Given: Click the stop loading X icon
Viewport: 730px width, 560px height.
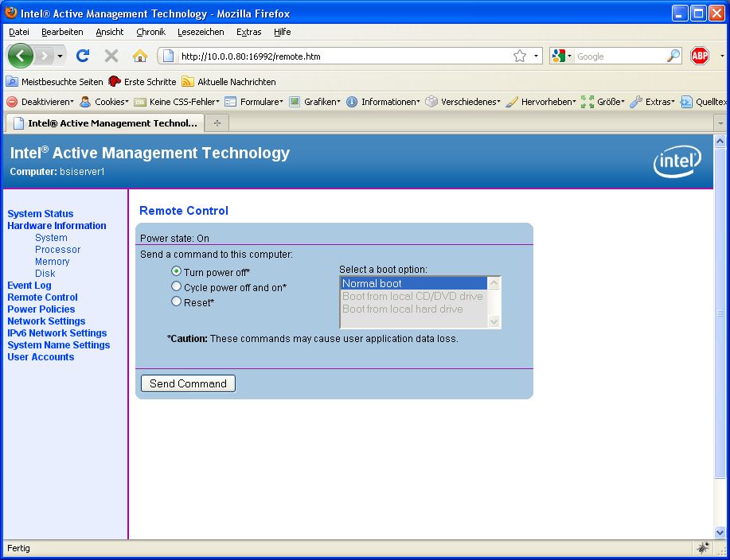Looking at the screenshot, I should pos(111,56).
